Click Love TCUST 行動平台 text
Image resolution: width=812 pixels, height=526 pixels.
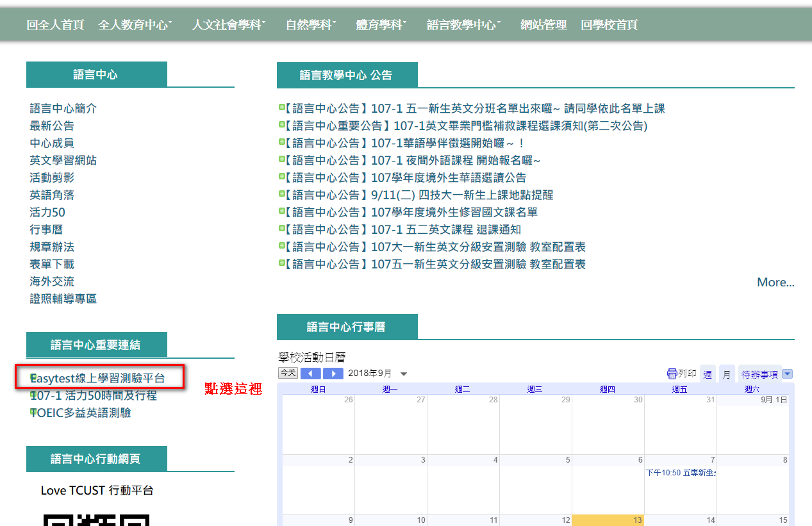pyautogui.click(x=97, y=491)
